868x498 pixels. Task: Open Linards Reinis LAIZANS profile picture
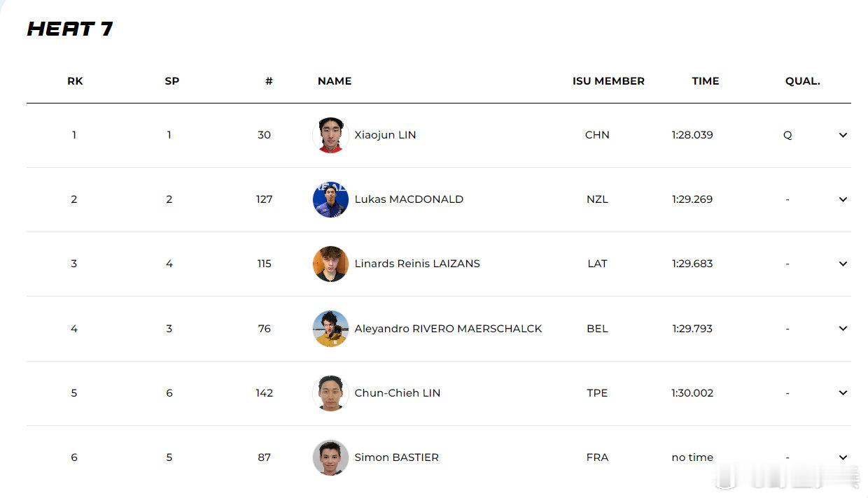330,264
